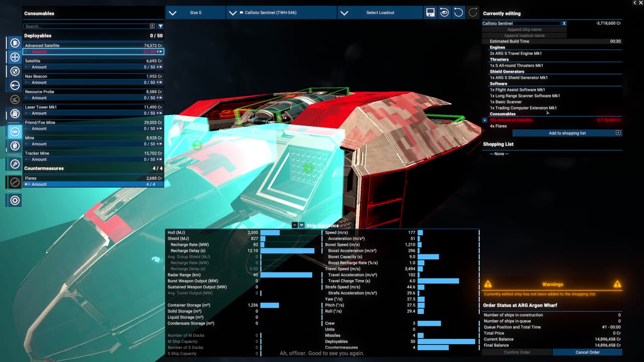Image resolution: width=644 pixels, height=362 pixels.
Task: Click 4x Flares in loadout summary
Action: 499,126
